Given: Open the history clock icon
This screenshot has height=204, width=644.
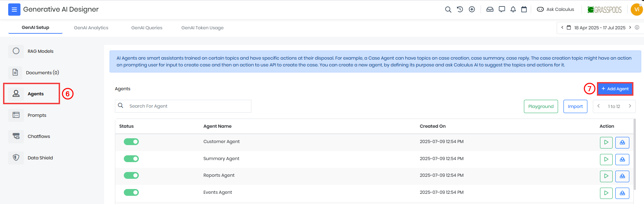Looking at the screenshot, I should click(x=460, y=10).
